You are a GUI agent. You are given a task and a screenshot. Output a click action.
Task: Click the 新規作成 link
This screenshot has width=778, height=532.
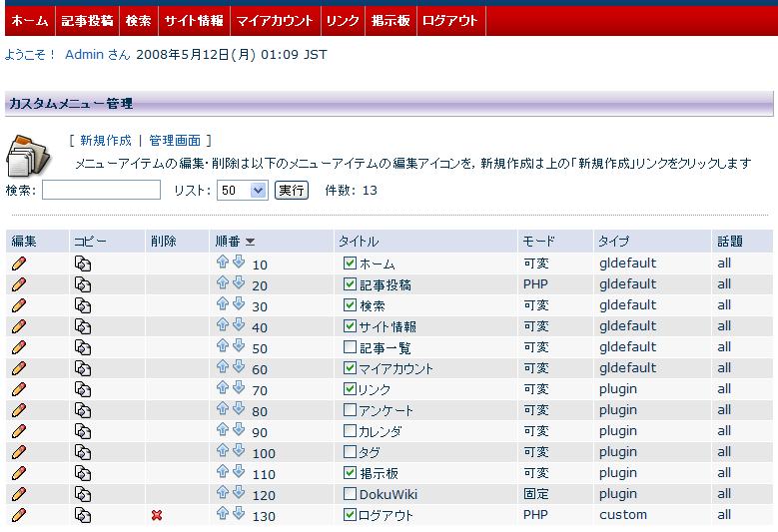click(x=105, y=141)
